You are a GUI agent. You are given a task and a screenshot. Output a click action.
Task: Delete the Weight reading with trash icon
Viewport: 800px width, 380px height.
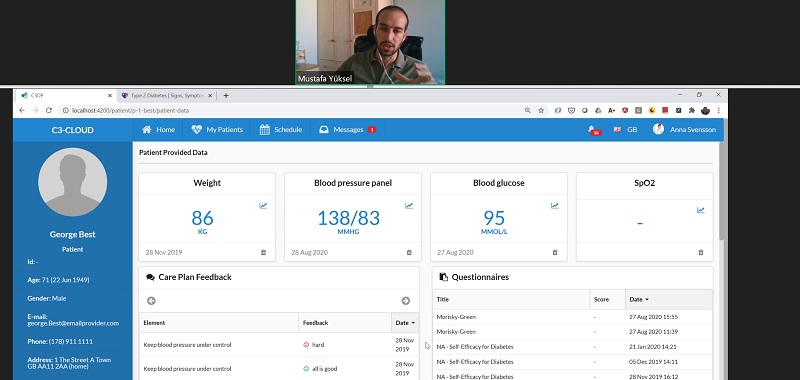(263, 252)
